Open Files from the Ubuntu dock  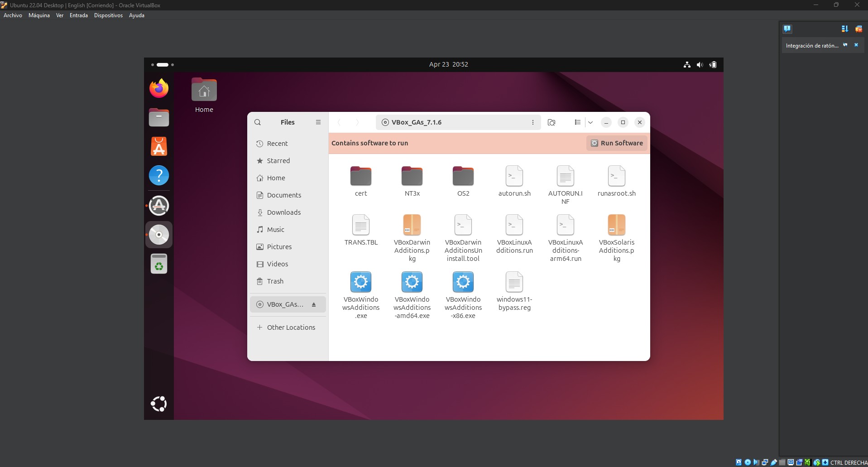pyautogui.click(x=159, y=118)
